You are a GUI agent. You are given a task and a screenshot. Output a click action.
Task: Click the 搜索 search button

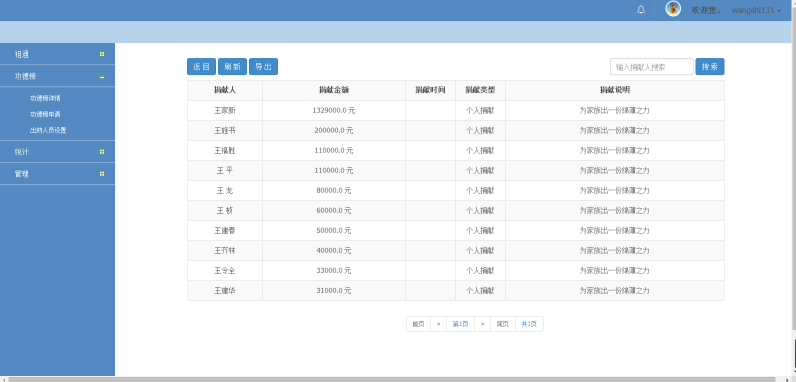click(x=710, y=67)
